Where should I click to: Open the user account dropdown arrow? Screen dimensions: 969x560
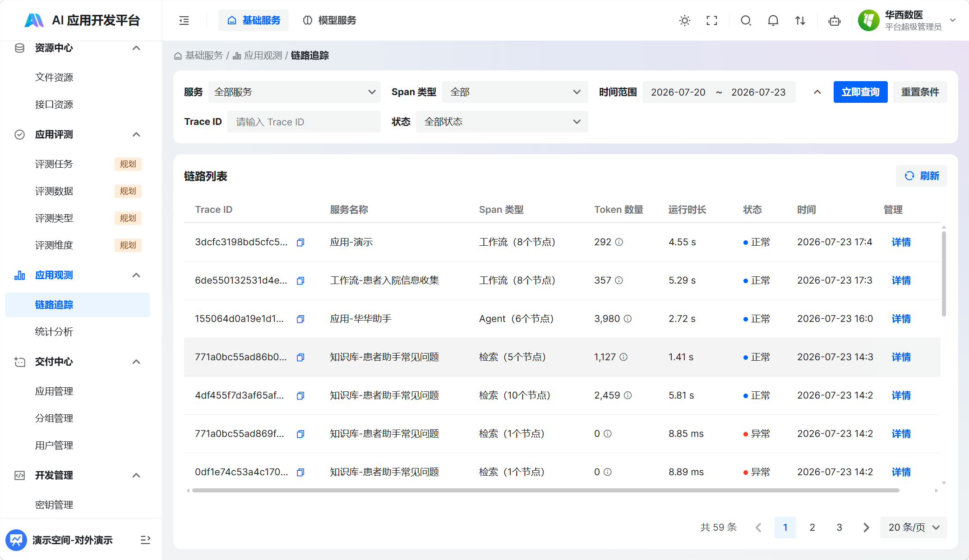953,20
